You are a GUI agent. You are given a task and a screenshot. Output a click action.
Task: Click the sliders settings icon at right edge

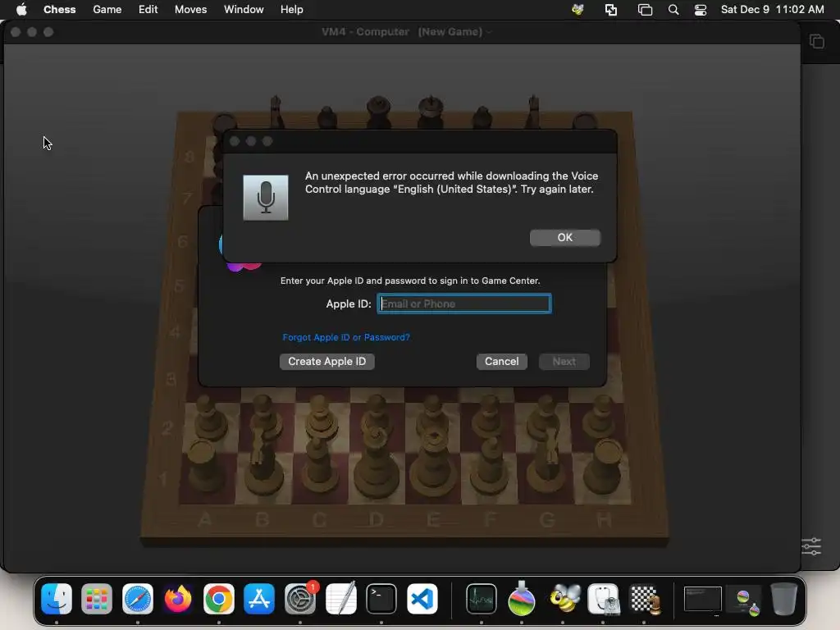click(811, 546)
